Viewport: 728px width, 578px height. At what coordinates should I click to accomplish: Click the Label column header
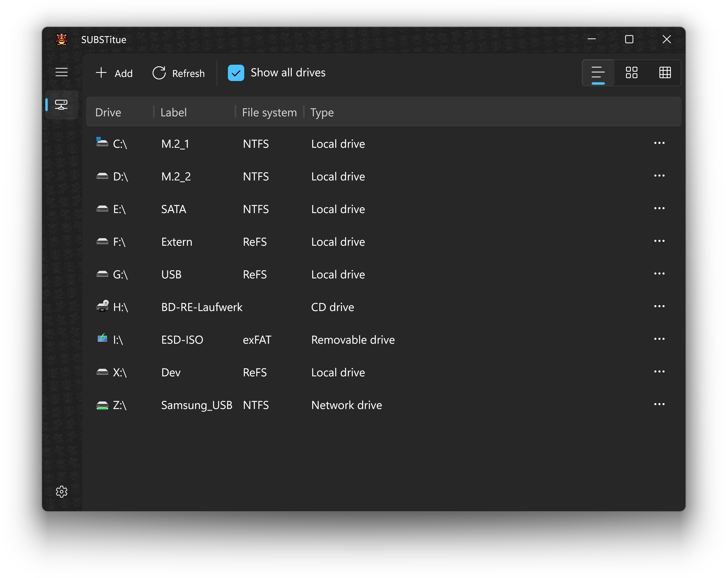click(x=174, y=112)
